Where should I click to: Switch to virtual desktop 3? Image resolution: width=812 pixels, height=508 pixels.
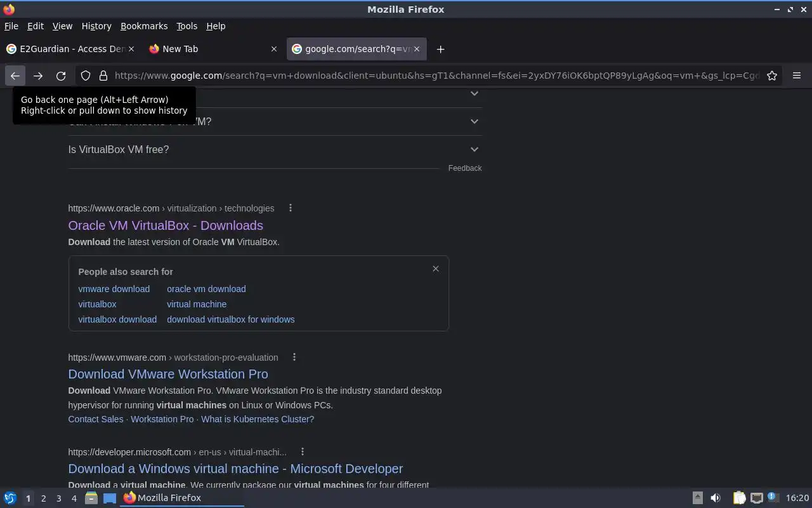click(x=58, y=498)
